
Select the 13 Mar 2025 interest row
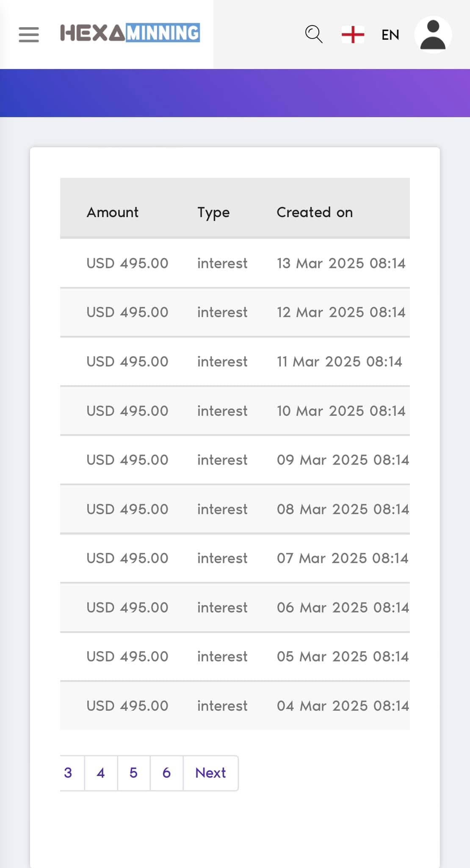235,263
